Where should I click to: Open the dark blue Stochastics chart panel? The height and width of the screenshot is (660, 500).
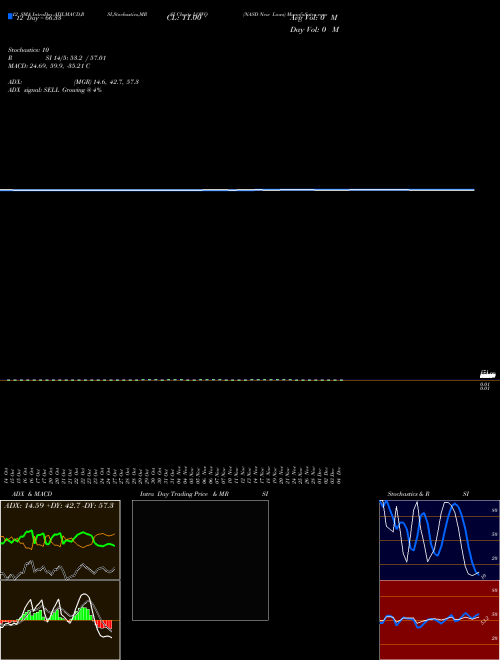pos(439,540)
